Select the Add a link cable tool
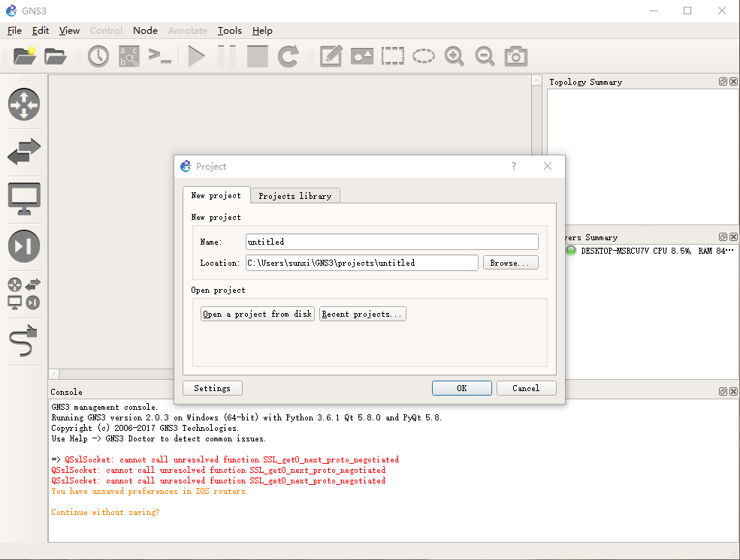This screenshot has height=560, width=740. (23, 340)
